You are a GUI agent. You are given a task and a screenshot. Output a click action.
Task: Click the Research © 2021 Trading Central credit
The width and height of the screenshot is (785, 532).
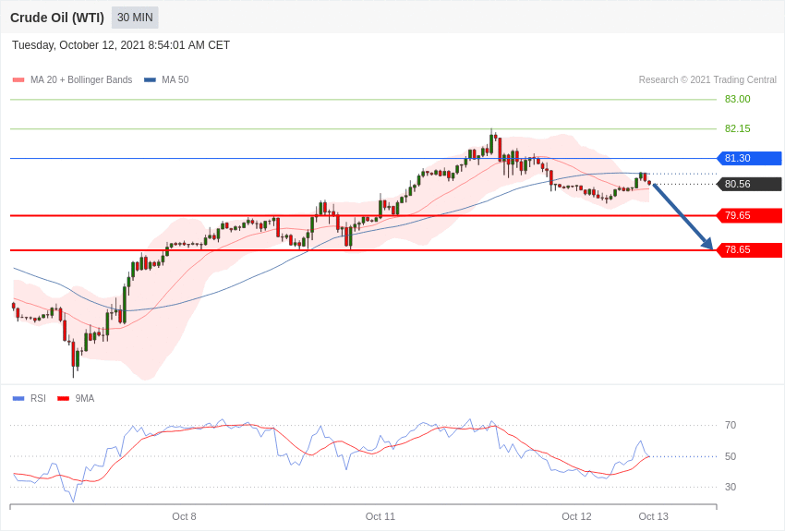pyautogui.click(x=707, y=79)
